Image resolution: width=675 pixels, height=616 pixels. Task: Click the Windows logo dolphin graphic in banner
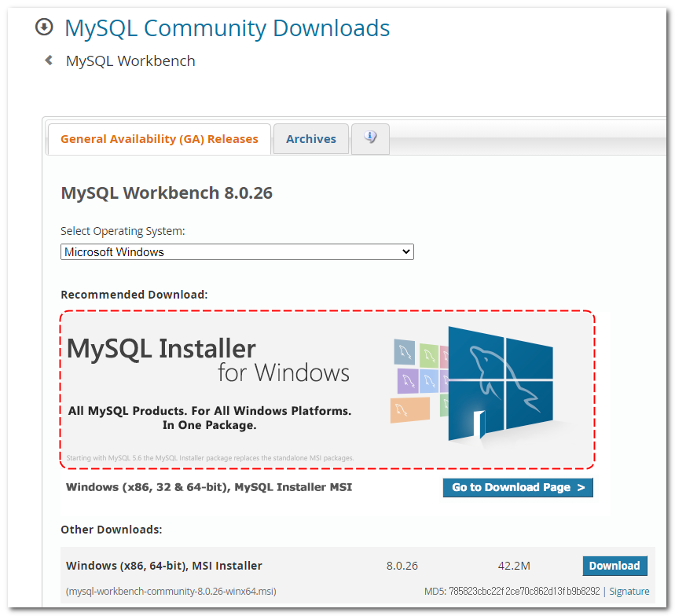click(x=501, y=383)
